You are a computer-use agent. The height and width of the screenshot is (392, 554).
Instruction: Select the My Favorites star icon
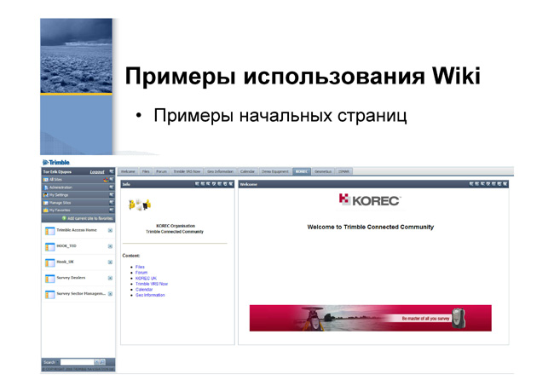click(45, 210)
